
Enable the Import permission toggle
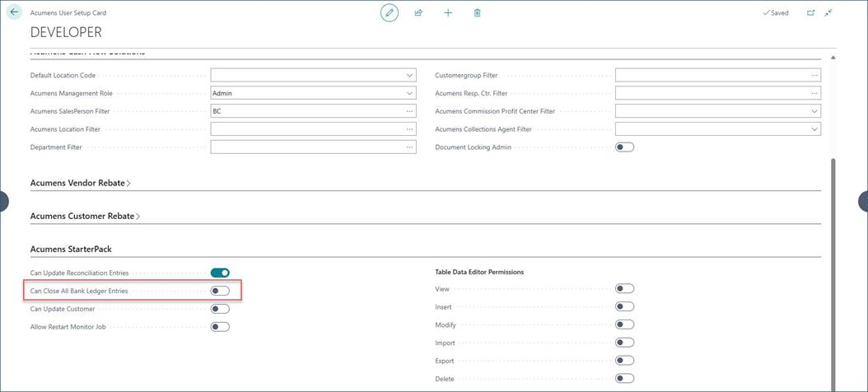624,343
